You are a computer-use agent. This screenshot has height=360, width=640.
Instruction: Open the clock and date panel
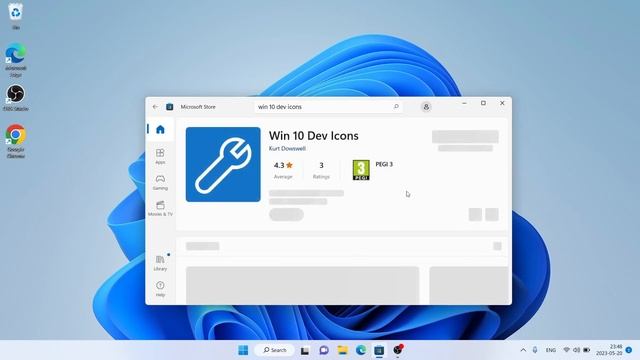pos(609,350)
